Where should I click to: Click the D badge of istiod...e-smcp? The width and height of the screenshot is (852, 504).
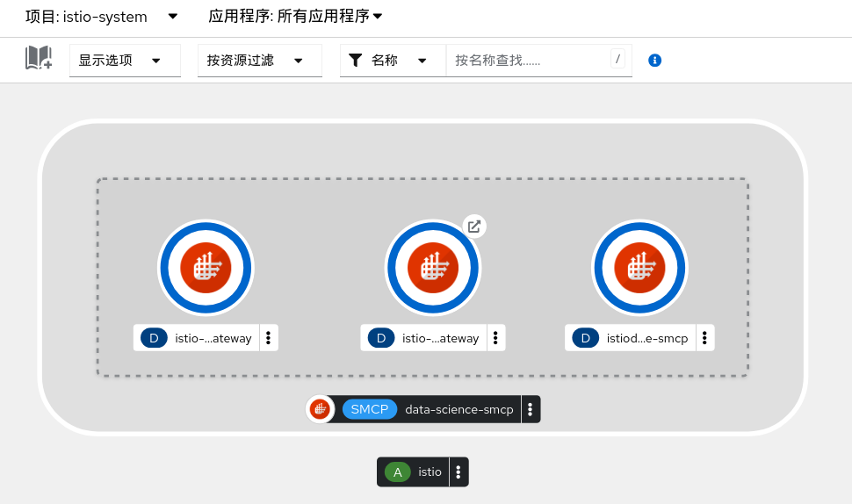[x=586, y=338]
